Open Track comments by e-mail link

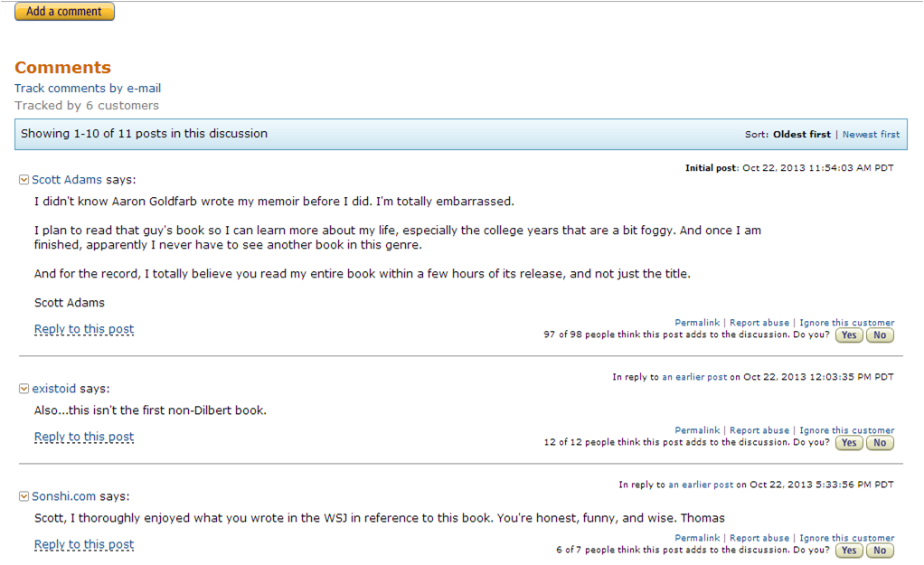(88, 89)
